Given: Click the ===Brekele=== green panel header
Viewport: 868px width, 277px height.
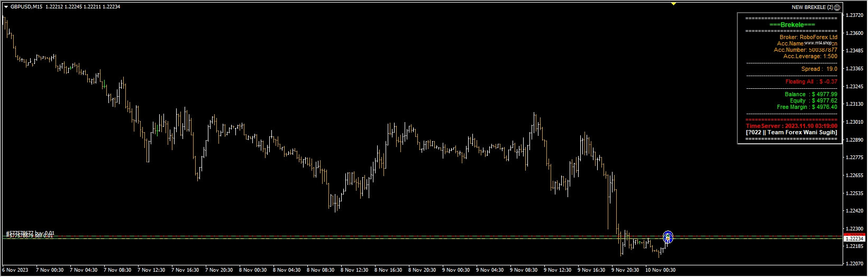Looking at the screenshot, I should [x=792, y=25].
